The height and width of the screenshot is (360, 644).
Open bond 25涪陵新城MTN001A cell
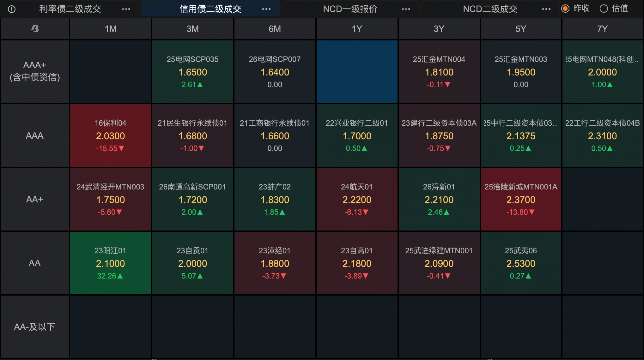521,199
